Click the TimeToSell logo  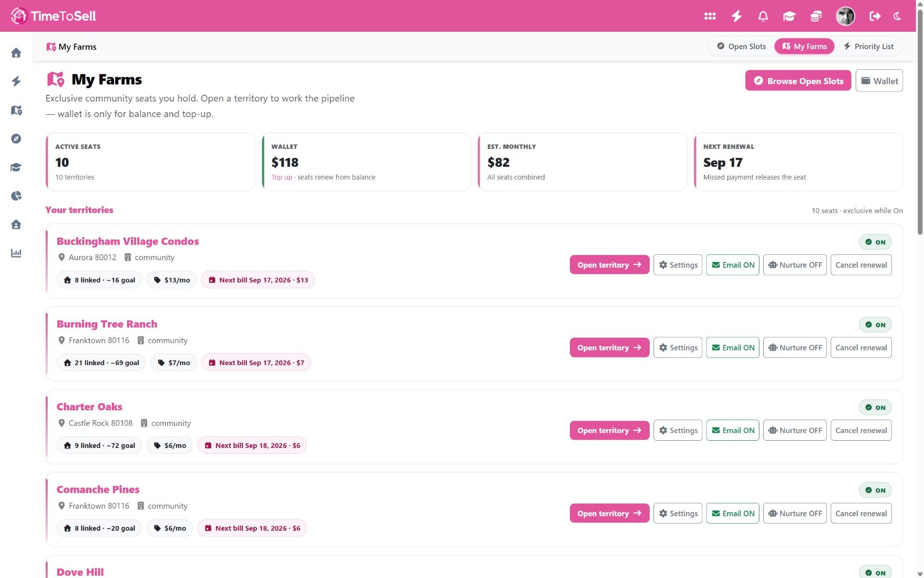pos(53,16)
